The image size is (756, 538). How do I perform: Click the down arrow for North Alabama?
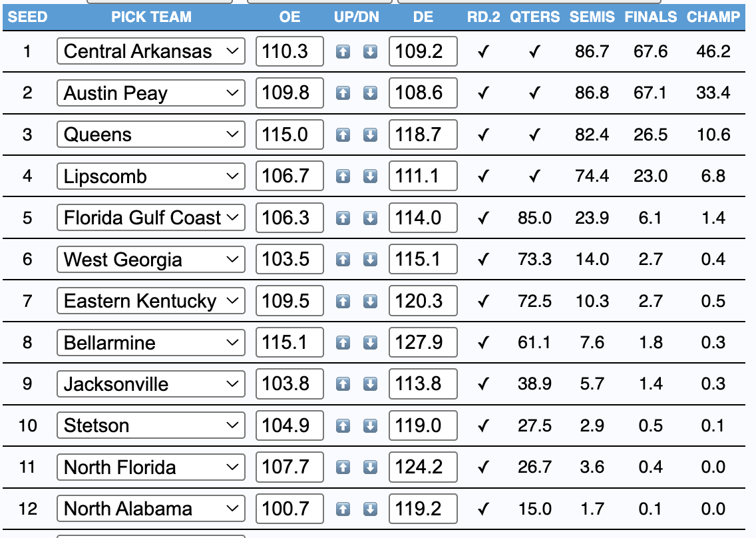point(370,509)
